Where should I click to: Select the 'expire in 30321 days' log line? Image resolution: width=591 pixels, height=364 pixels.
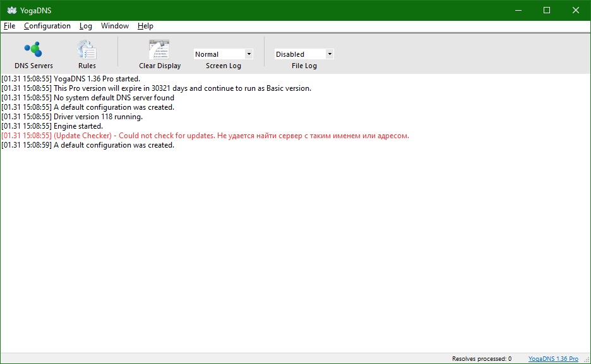[156, 88]
